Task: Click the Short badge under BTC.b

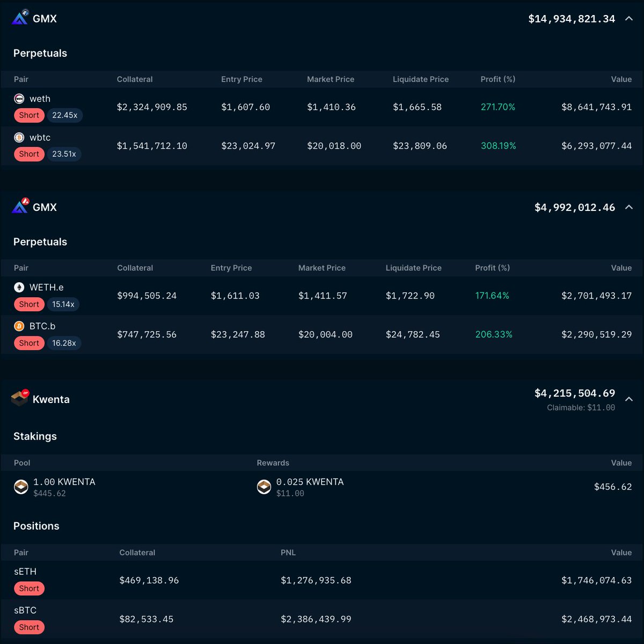Action: (29, 343)
